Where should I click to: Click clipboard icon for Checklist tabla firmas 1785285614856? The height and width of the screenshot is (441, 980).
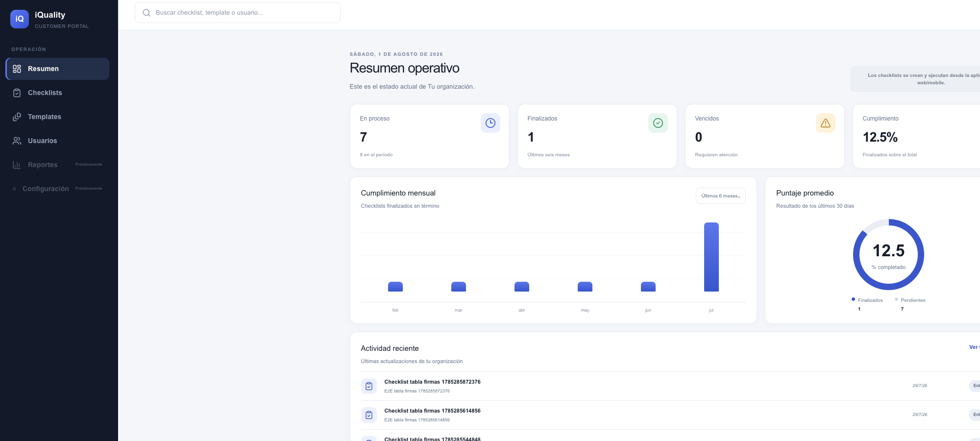369,415
